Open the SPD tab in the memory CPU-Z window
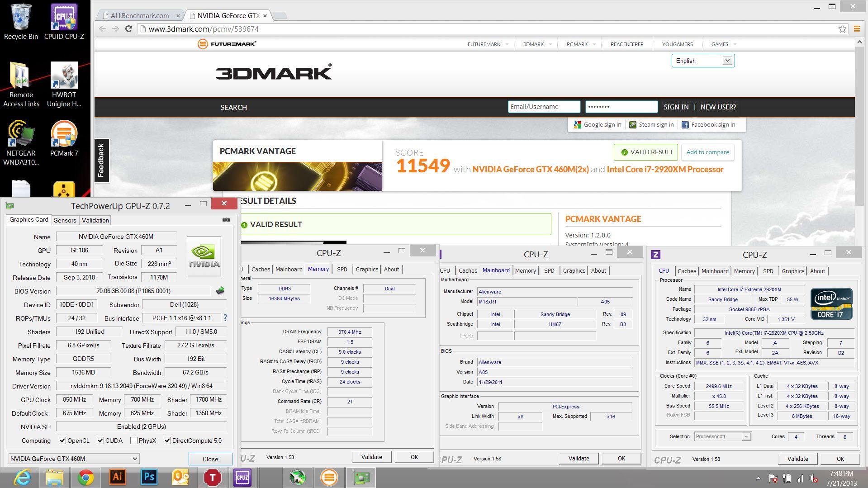 point(342,269)
